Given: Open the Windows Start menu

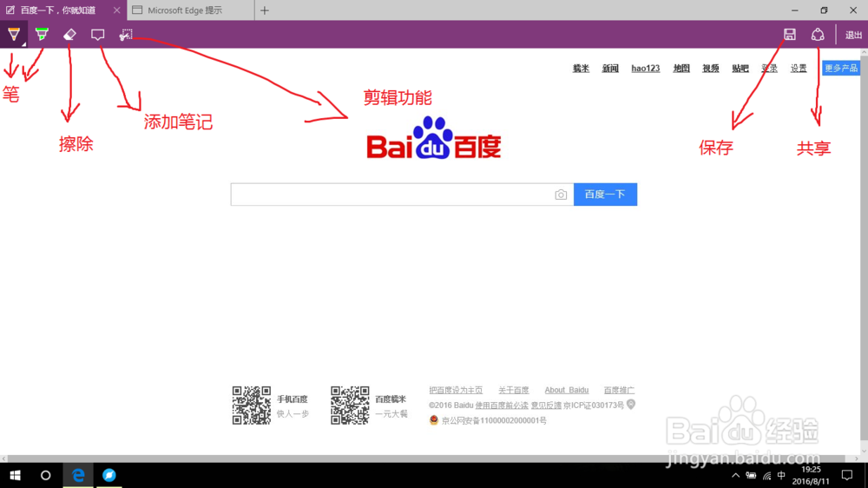Looking at the screenshot, I should click(x=15, y=475).
